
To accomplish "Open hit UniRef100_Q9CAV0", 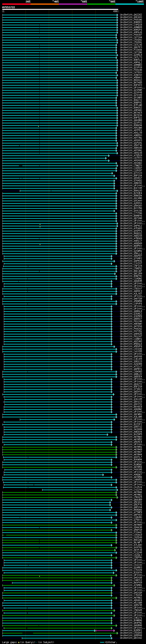I will [131, 17].
